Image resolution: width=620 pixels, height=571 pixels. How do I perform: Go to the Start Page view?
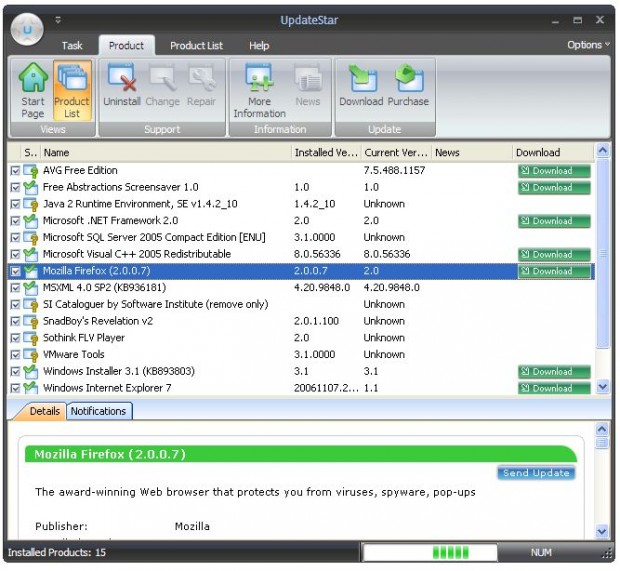pyautogui.click(x=33, y=91)
